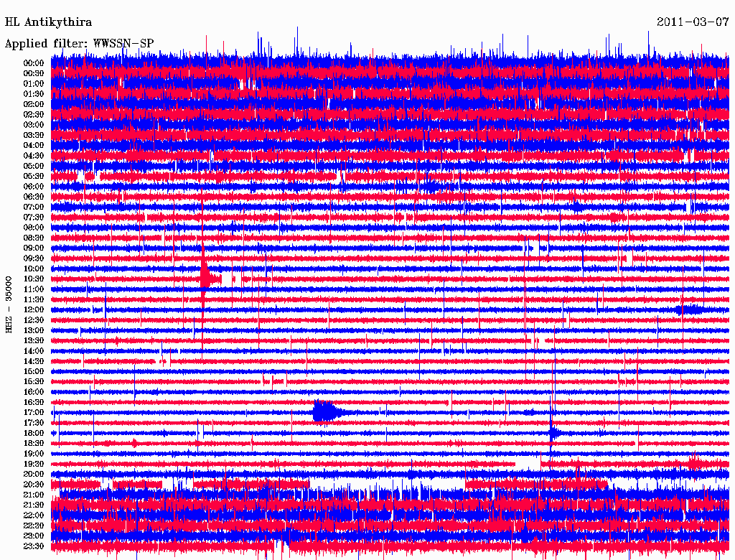Select the 23:30 time label
This screenshot has height=560, width=735.
pos(34,546)
